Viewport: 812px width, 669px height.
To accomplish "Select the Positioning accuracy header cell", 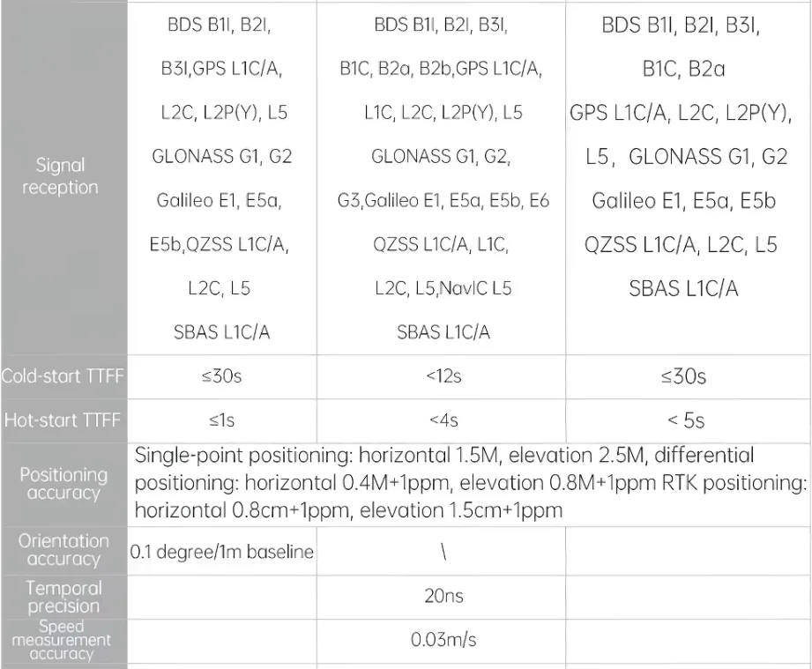I will (x=63, y=484).
